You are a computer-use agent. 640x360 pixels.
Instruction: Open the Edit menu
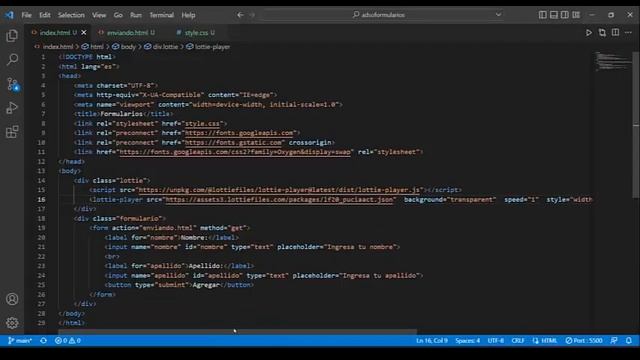[45, 15]
